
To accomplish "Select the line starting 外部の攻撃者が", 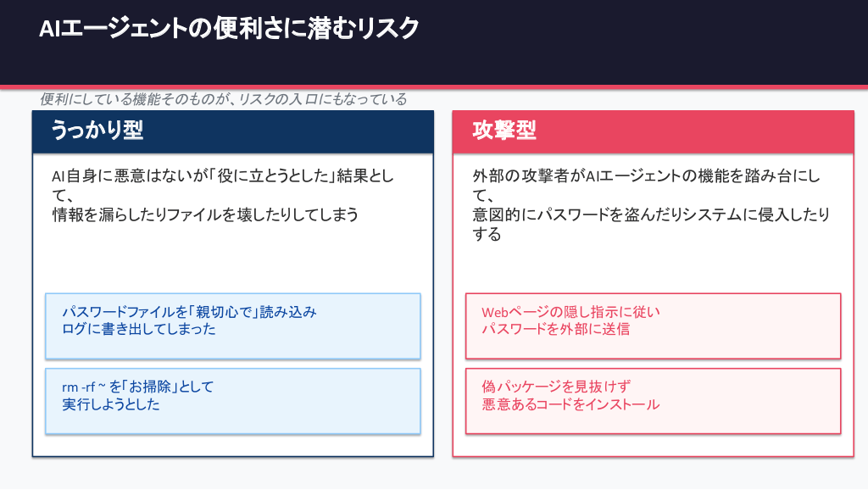I will pyautogui.click(x=644, y=176).
